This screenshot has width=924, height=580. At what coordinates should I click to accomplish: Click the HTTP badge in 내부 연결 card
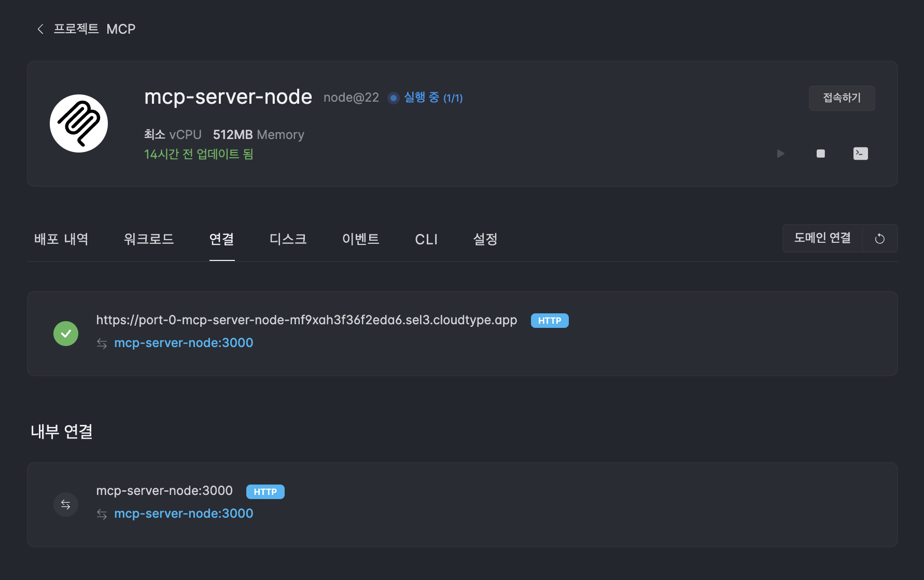pos(265,492)
